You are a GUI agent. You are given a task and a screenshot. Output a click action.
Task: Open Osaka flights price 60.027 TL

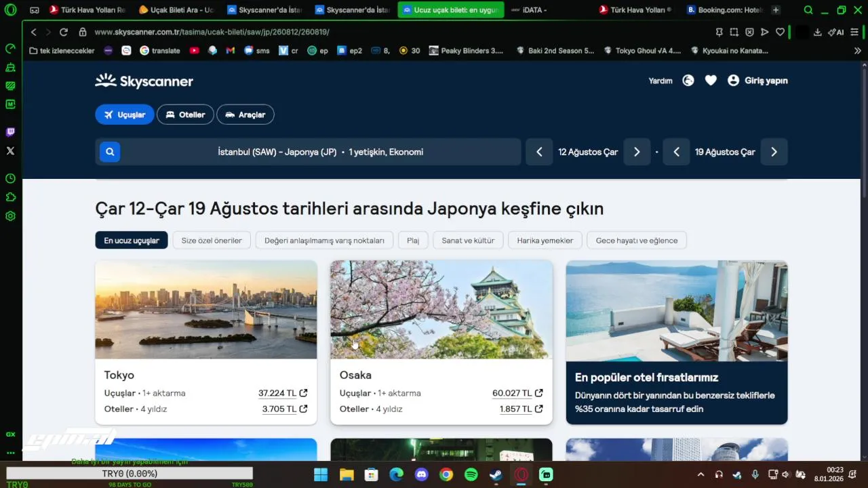coord(517,393)
